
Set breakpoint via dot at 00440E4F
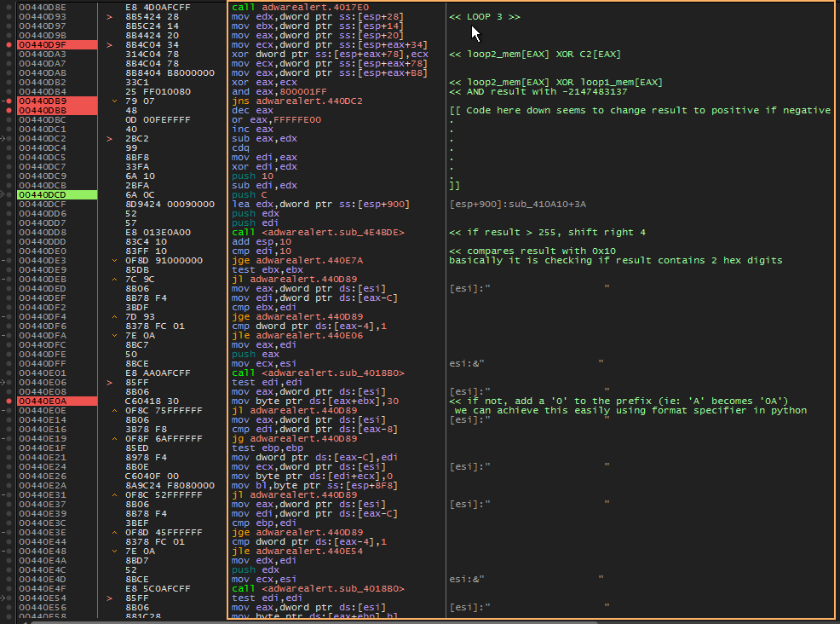pos(9,588)
